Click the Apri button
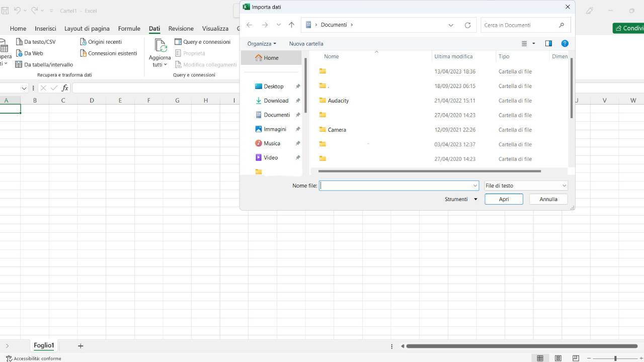 pos(503,199)
